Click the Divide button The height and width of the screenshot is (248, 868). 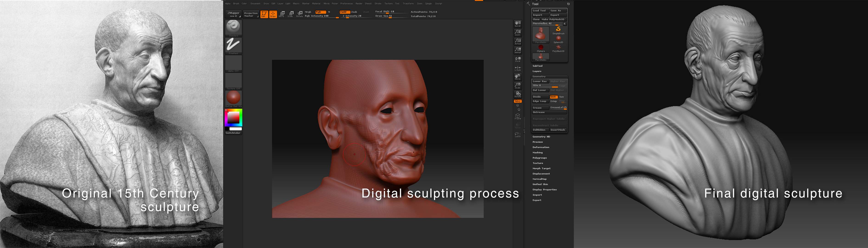[x=541, y=97]
